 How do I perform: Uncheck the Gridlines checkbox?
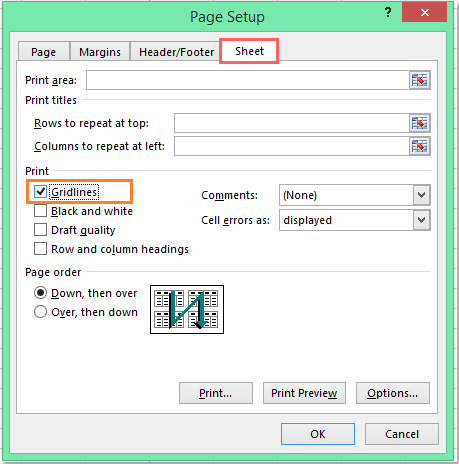[40, 192]
